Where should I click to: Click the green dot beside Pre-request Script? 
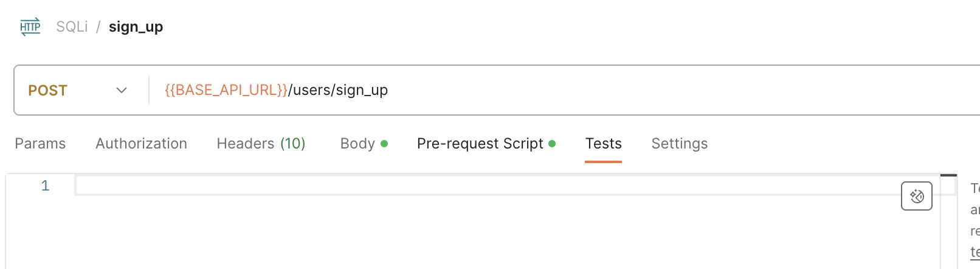tap(552, 144)
